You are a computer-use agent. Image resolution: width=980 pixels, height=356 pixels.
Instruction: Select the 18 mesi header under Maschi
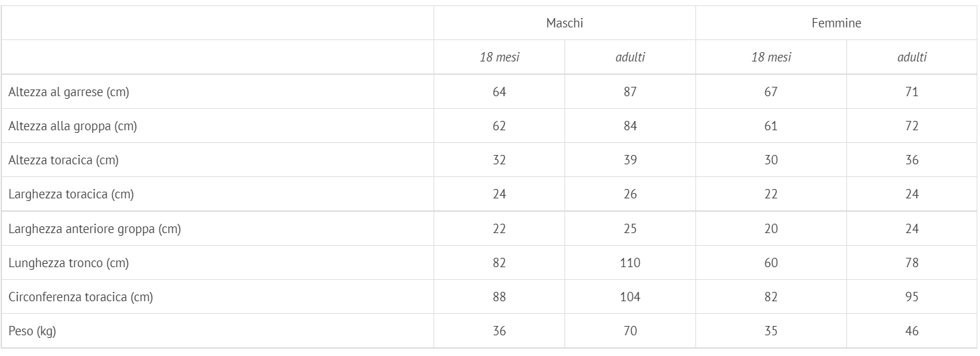coord(499,57)
